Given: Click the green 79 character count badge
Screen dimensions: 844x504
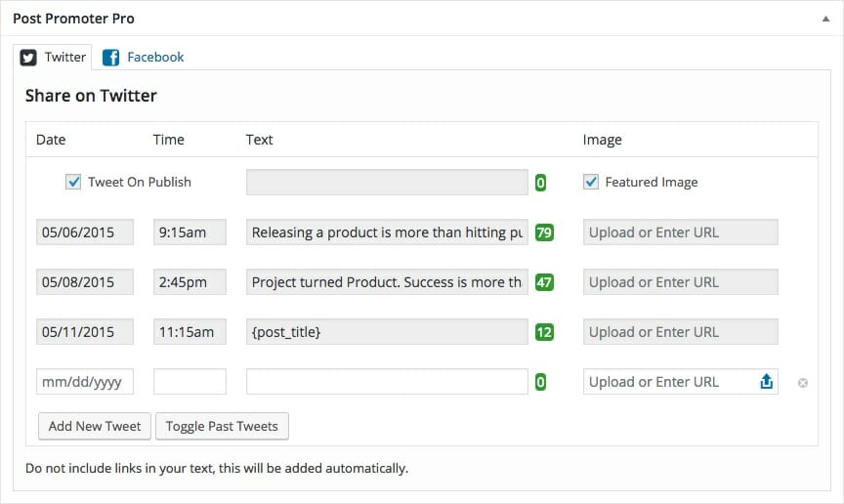Looking at the screenshot, I should click(x=544, y=232).
